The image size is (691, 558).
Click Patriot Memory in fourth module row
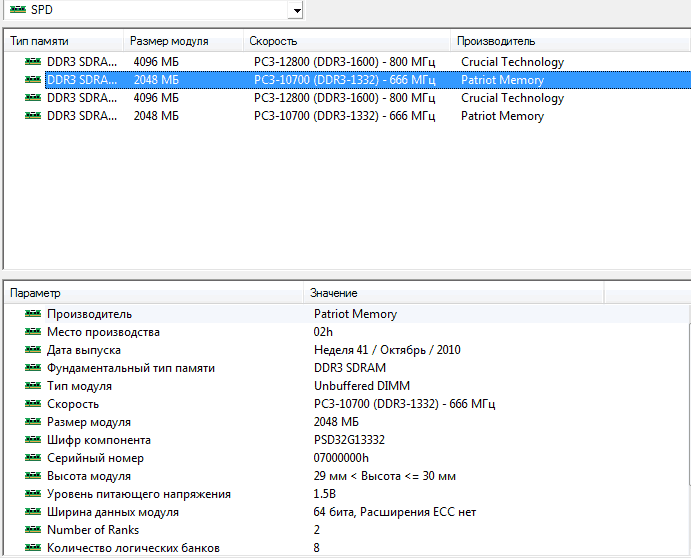(502, 116)
